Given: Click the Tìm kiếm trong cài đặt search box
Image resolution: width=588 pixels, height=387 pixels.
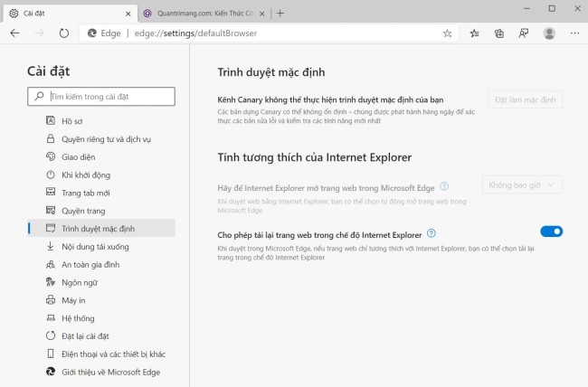Looking at the screenshot, I should [101, 97].
